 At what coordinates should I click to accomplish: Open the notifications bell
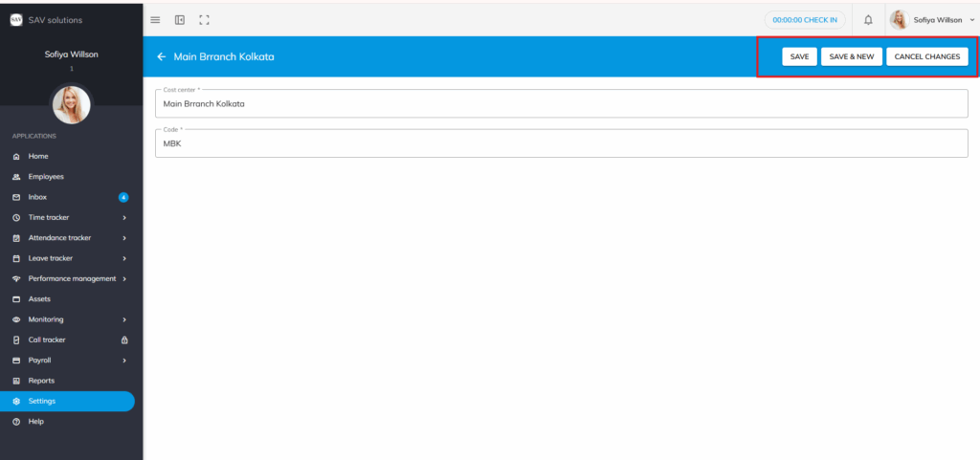coord(868,20)
